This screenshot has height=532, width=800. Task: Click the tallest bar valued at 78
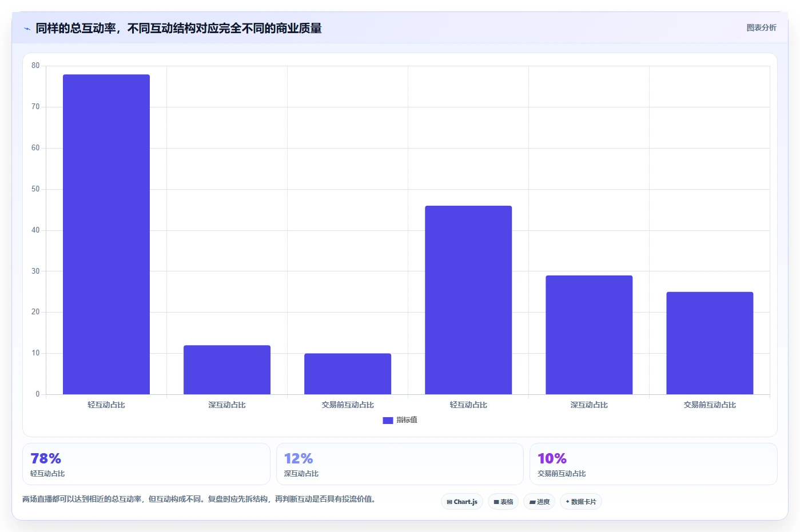(106, 234)
